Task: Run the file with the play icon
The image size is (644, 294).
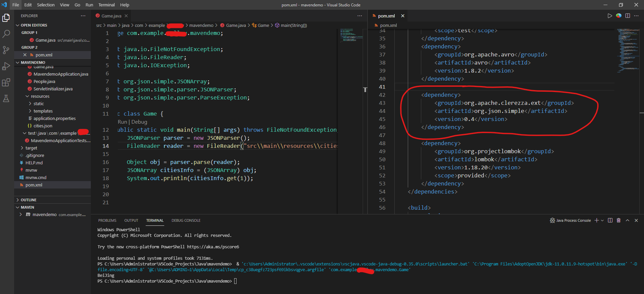Action: pos(610,16)
